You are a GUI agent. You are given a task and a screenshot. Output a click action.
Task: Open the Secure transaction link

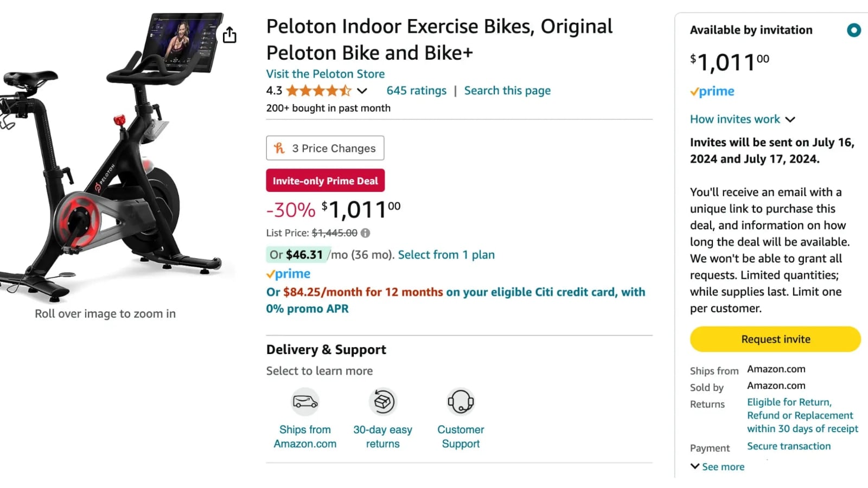point(789,446)
